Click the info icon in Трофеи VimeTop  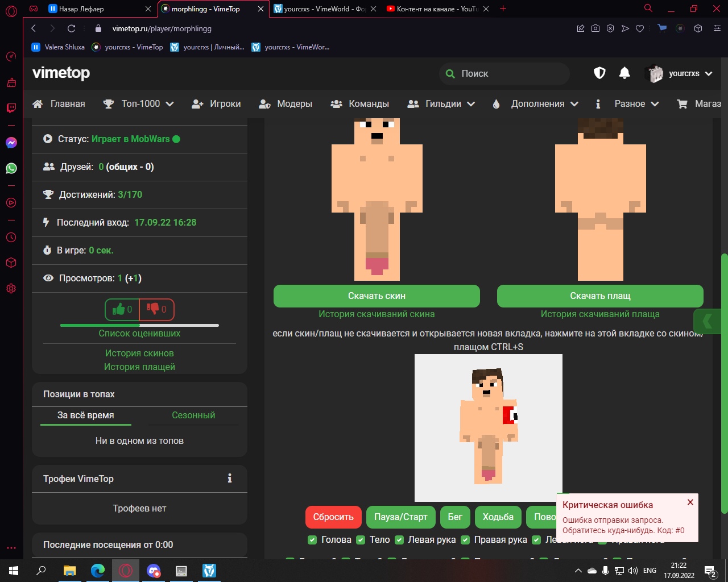tap(230, 478)
